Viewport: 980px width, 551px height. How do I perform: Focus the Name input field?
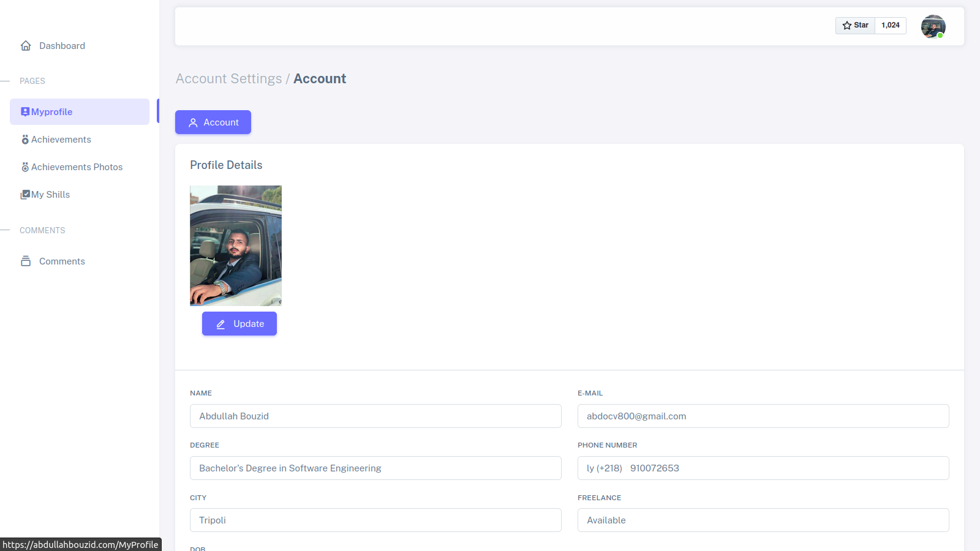coord(375,416)
